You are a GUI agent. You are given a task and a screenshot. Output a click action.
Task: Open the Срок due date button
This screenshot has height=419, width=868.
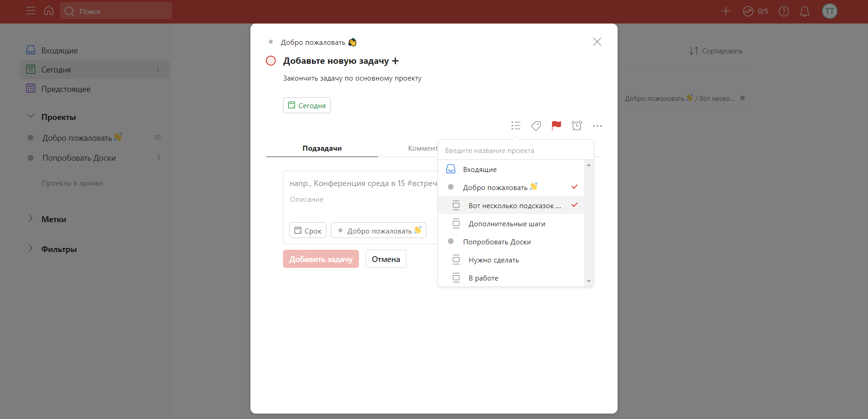(308, 230)
